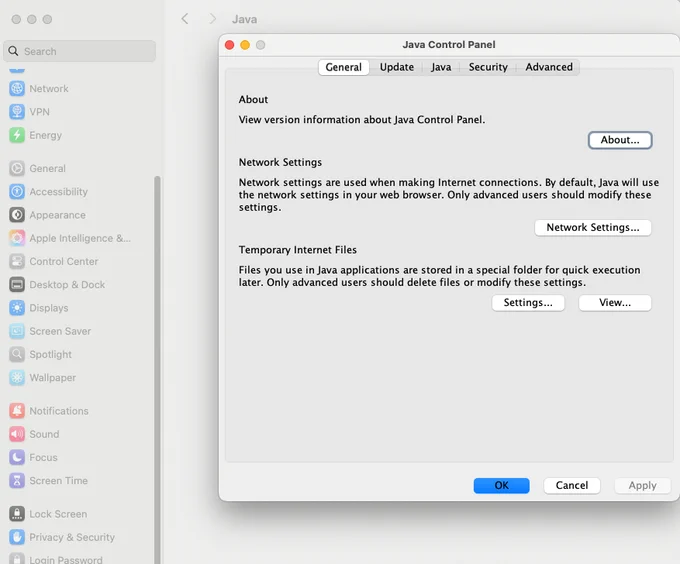Select the Privacy & Security label
The width and height of the screenshot is (680, 564).
pos(72,537)
